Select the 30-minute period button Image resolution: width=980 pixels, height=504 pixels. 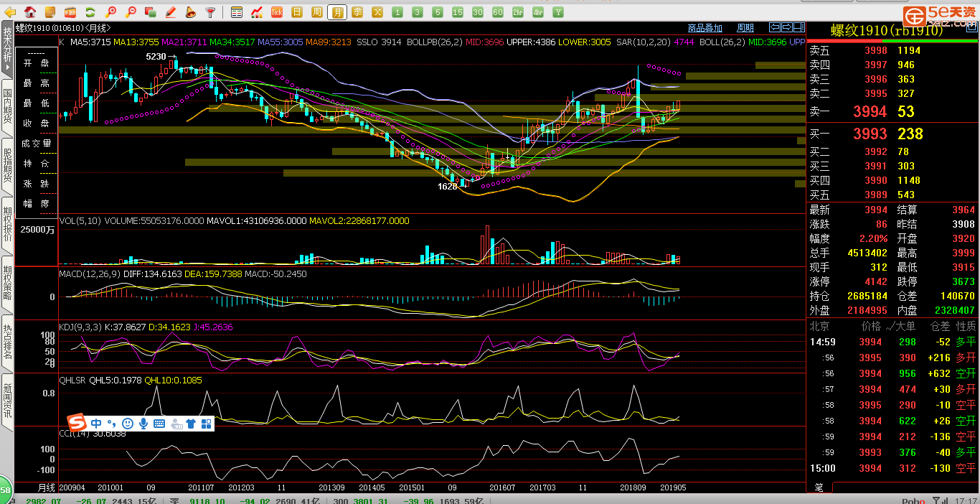coord(478,12)
